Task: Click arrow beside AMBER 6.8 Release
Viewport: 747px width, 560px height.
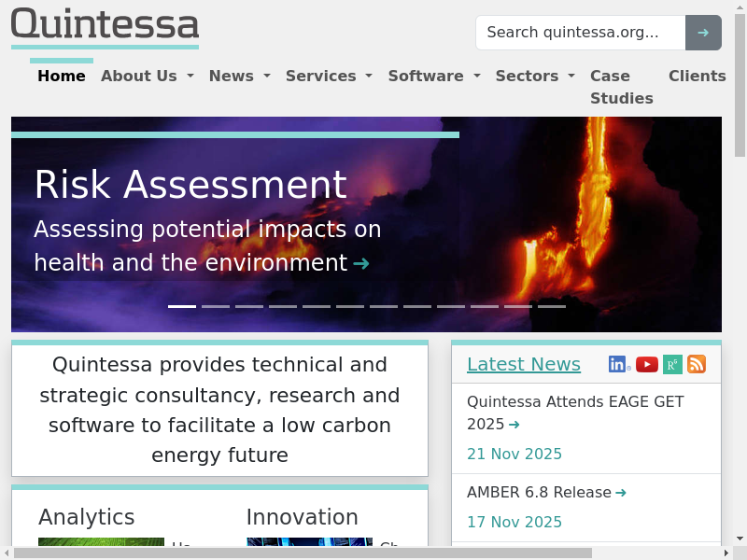Action: tap(621, 493)
